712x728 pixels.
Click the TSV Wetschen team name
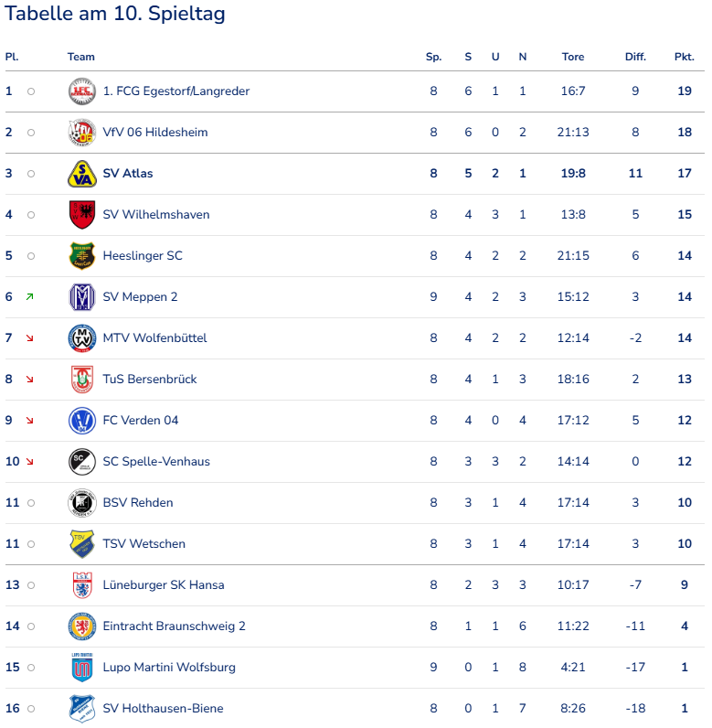[x=144, y=544]
